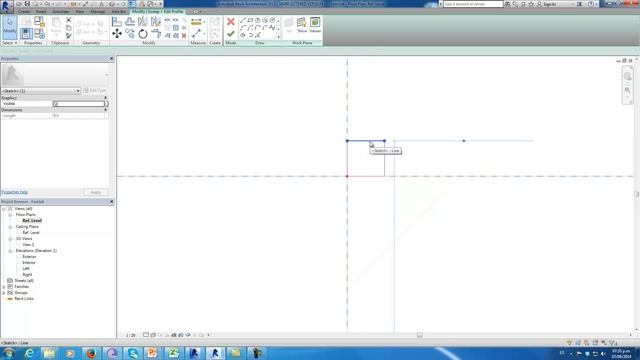The height and width of the screenshot is (360, 640).
Task: Open Firefox from the taskbar
Action: [91, 353]
